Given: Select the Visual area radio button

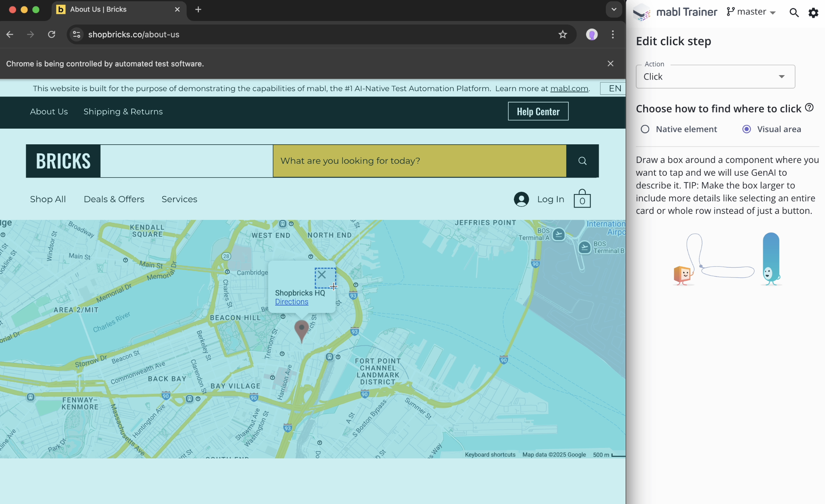Looking at the screenshot, I should tap(746, 129).
